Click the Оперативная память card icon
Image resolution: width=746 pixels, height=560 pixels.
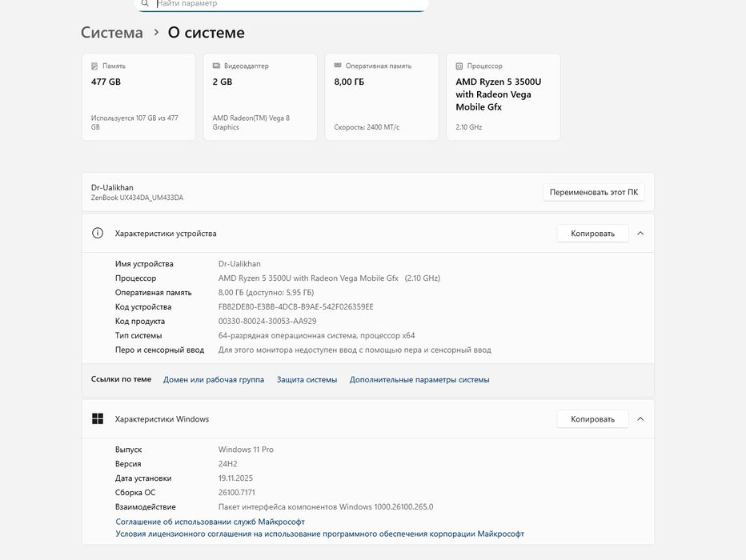pyautogui.click(x=338, y=65)
